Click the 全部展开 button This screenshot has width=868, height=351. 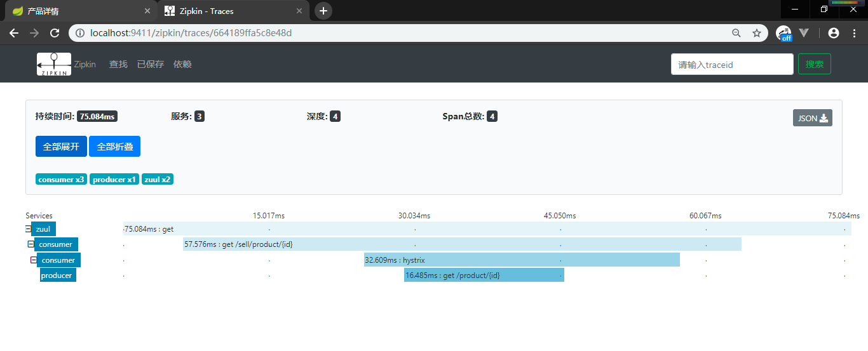[61, 147]
